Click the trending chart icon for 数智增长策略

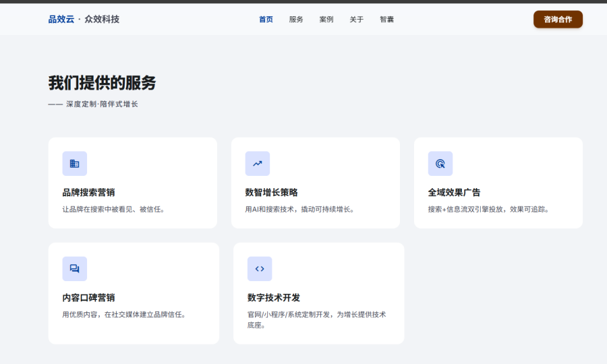258,164
